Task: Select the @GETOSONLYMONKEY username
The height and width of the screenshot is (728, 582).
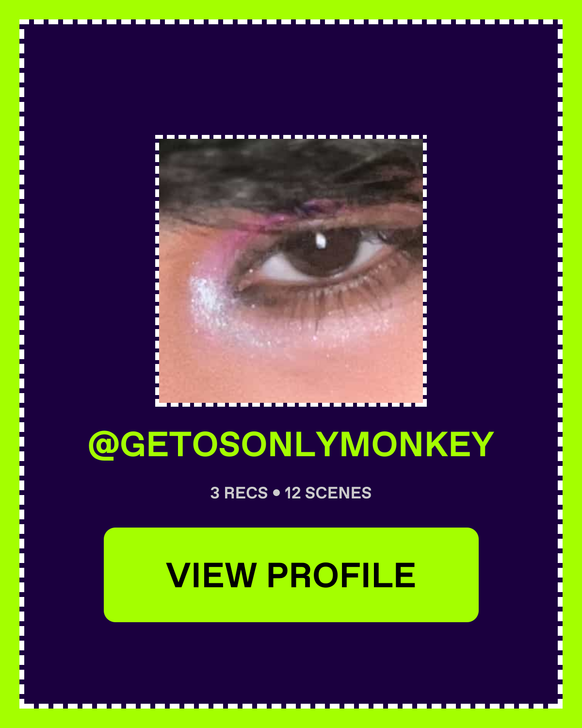Action: (x=291, y=444)
